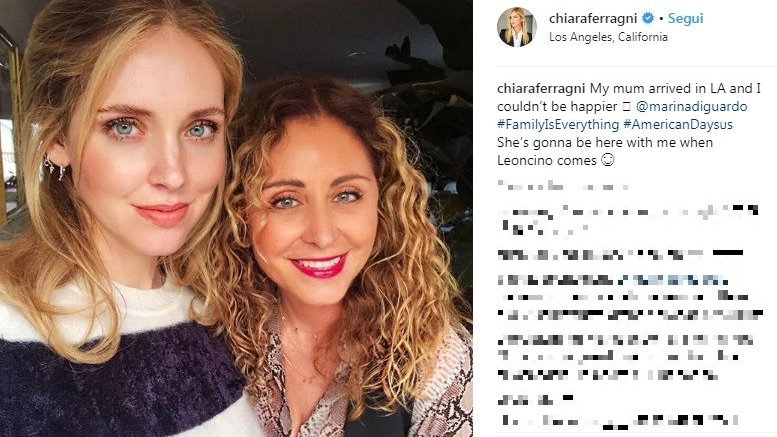This screenshot has height=437, width=777.
Task: Open the #AmericanDaysus hashtag
Action: (x=678, y=124)
